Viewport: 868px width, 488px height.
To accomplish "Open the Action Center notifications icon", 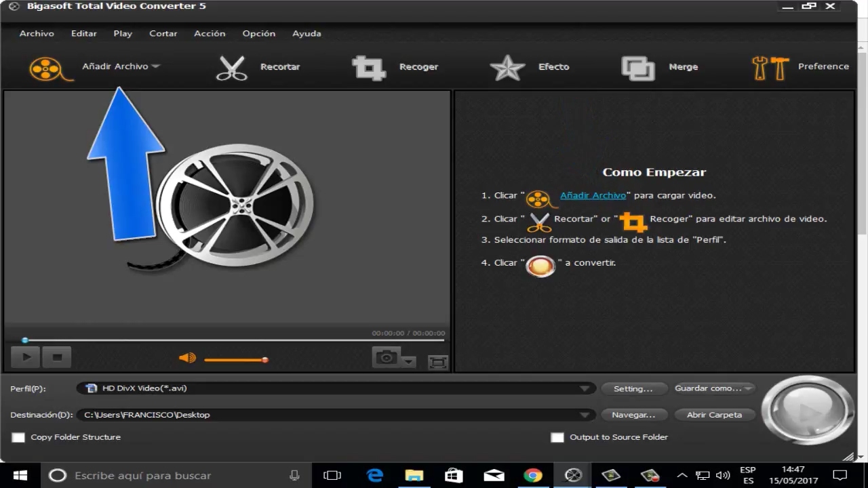I will tap(840, 475).
